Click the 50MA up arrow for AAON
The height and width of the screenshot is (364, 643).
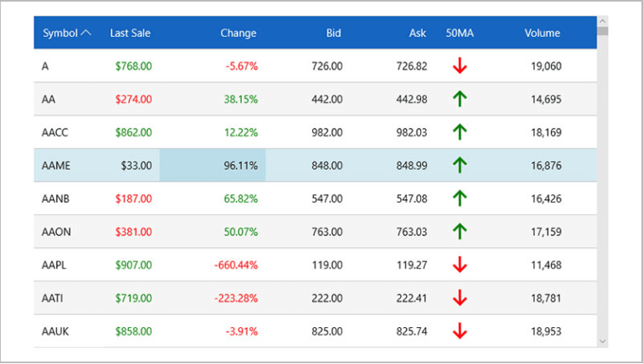[x=459, y=231]
